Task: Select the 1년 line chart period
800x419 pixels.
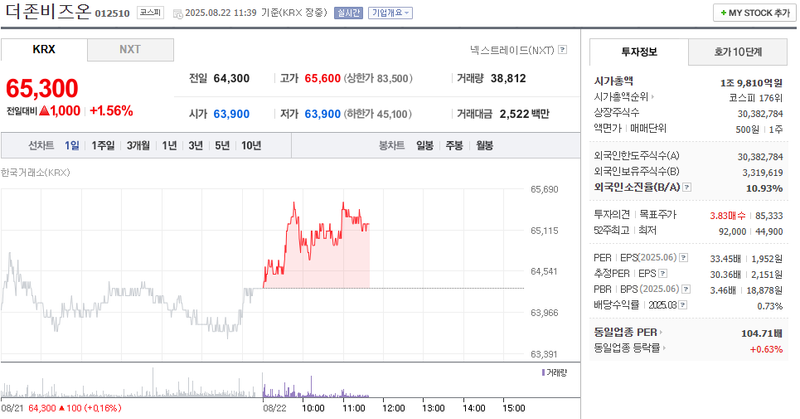Action: click(169, 145)
